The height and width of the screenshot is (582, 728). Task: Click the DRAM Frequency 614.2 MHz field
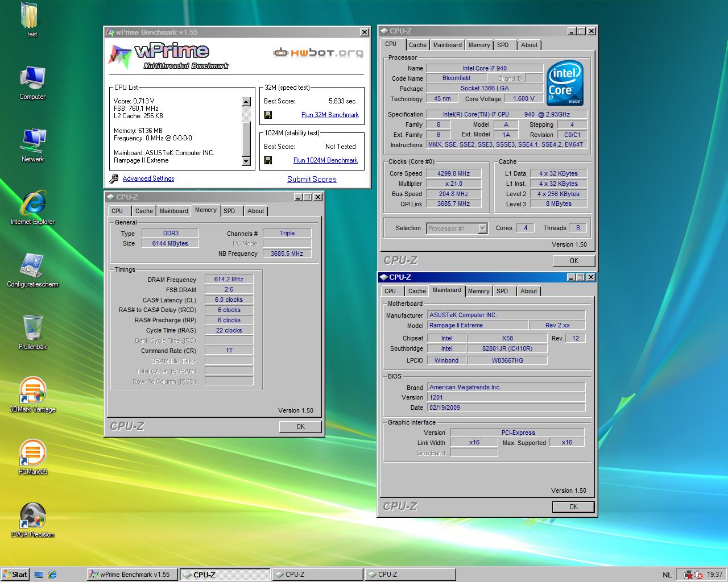click(229, 279)
